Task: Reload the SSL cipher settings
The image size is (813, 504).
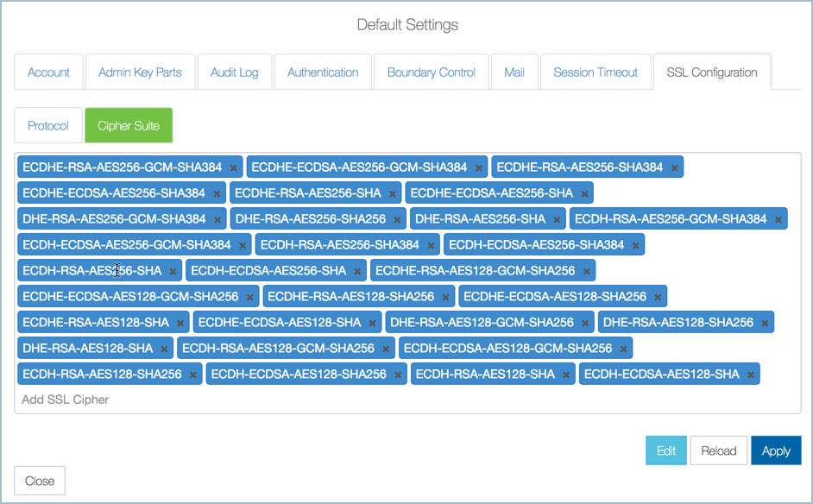Action: (x=719, y=450)
